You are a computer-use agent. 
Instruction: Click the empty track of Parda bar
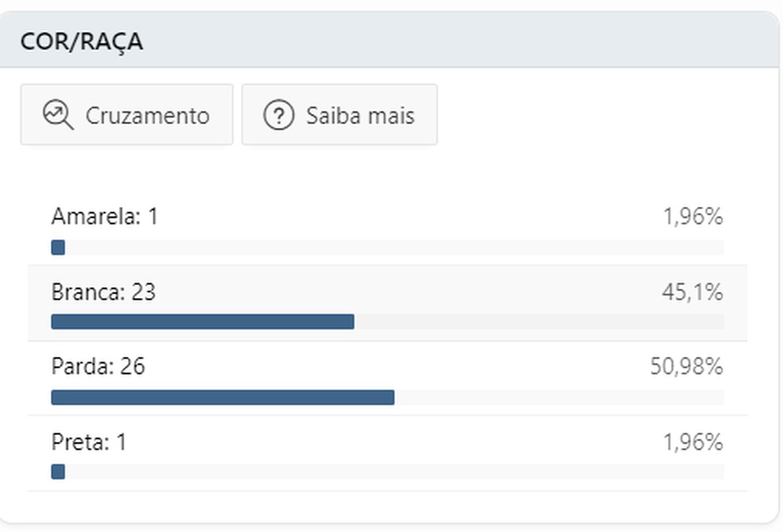[559, 397]
